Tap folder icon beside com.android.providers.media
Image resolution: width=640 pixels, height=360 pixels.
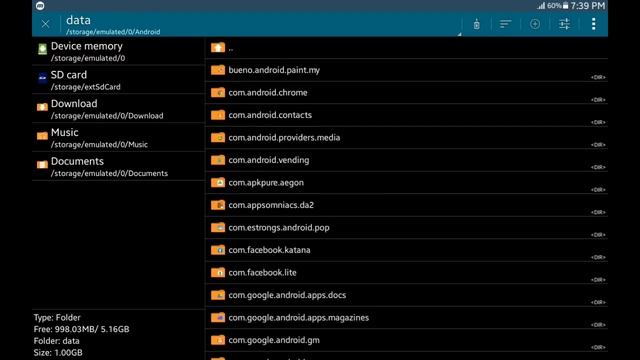coord(218,137)
